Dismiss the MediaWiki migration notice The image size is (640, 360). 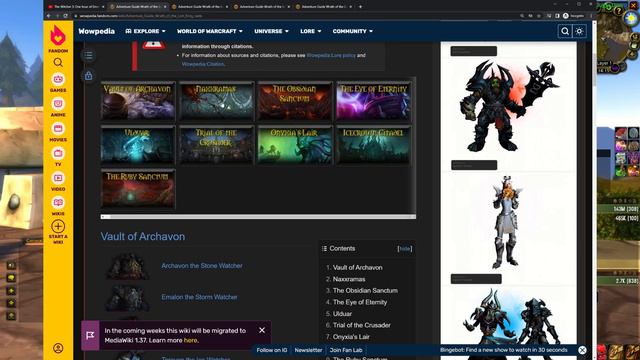coord(262,330)
